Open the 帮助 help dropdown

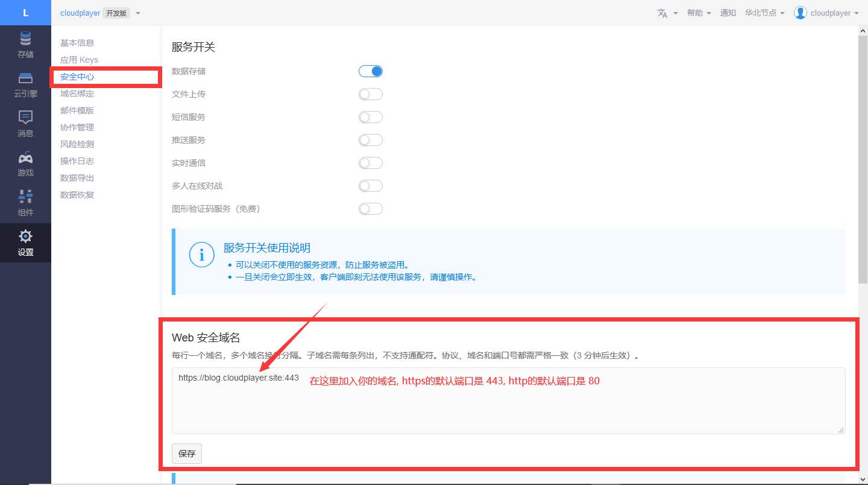(699, 13)
